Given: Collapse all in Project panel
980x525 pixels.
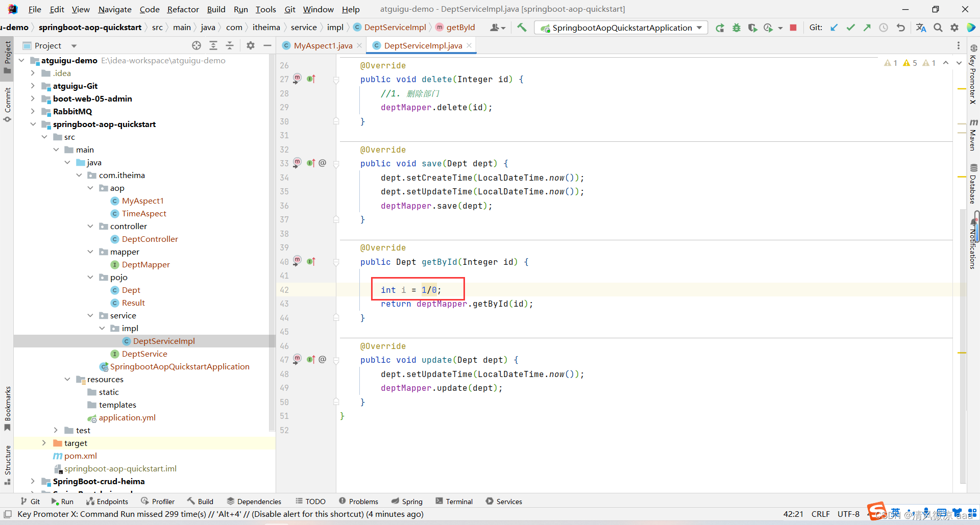Looking at the screenshot, I should pos(230,45).
